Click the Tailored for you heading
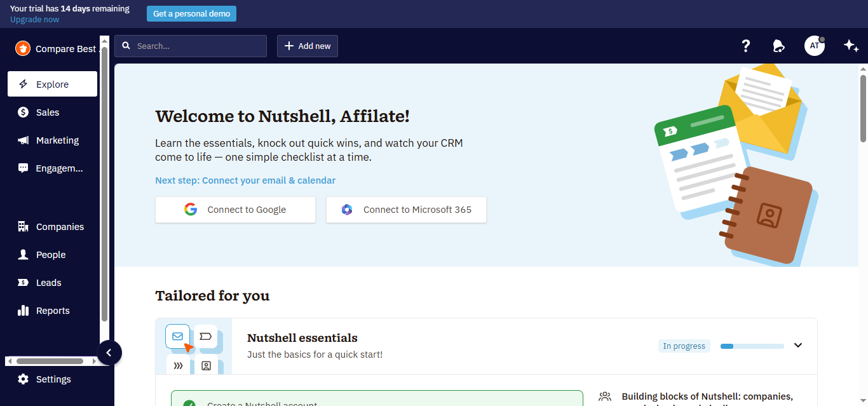The image size is (868, 406). pos(212,295)
